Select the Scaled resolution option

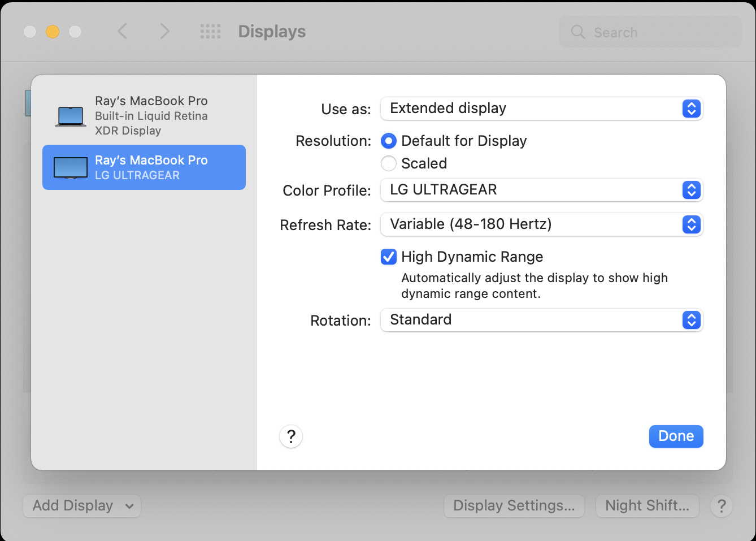(389, 163)
